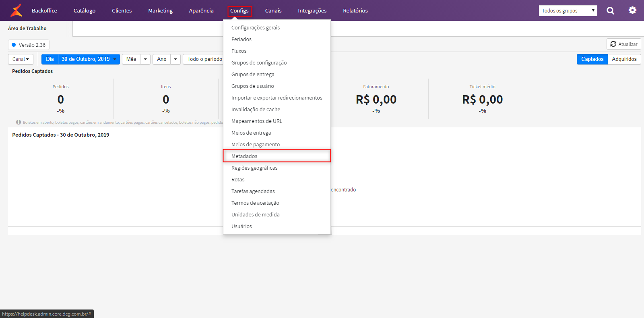
Task: Open the Canais menu
Action: (273, 11)
